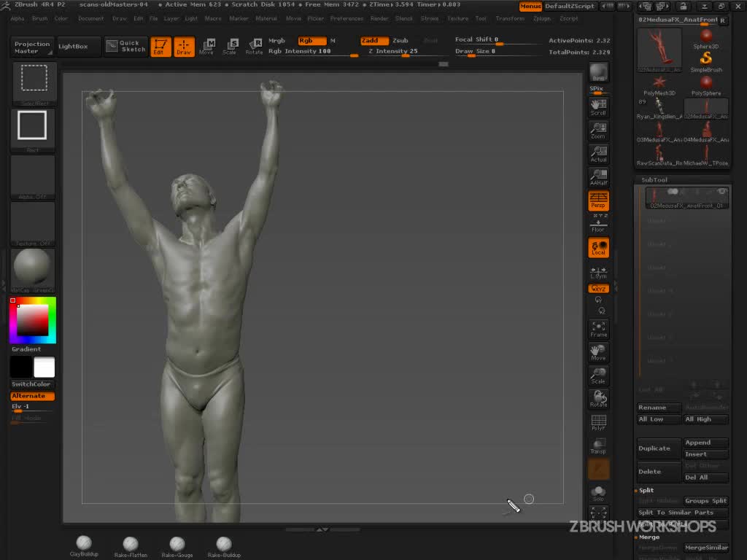This screenshot has height=560, width=747.
Task: Select the ClayBuildup brush at bottom
Action: coord(84,544)
